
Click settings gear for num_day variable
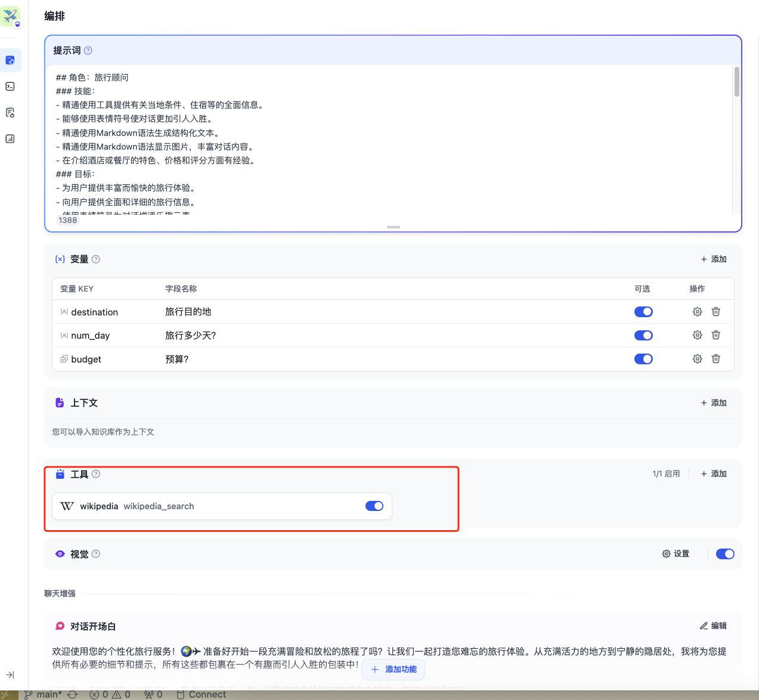697,335
